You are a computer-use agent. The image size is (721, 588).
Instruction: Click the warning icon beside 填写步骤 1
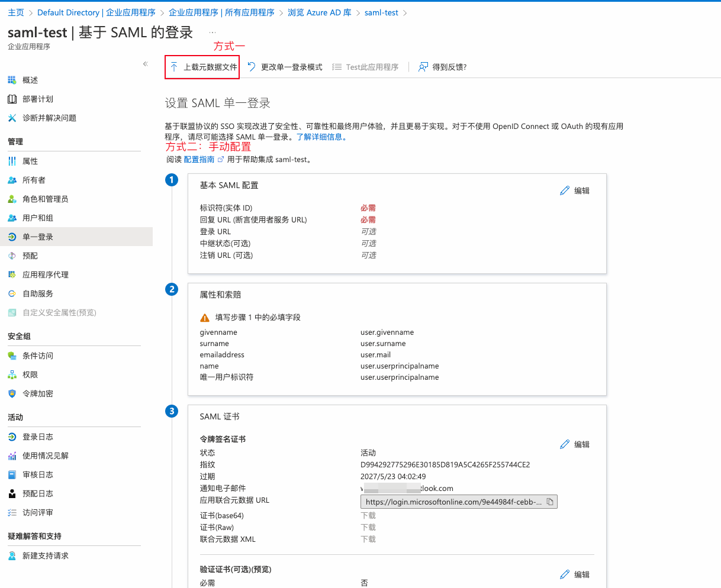point(205,318)
